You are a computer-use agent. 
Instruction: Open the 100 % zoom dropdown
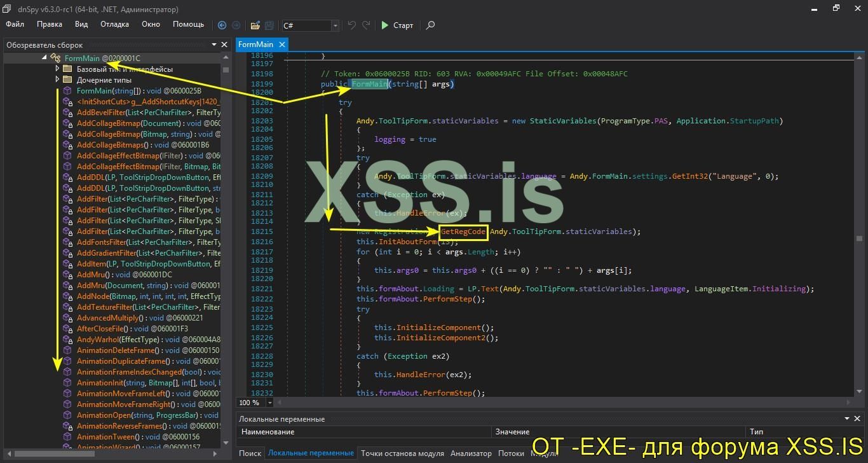pyautogui.click(x=270, y=403)
